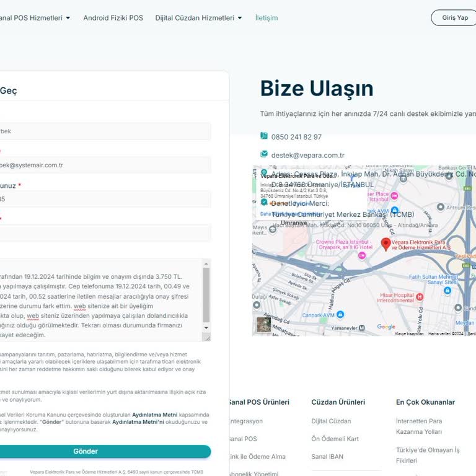Open the Aydınlatma Metni'ni link
The image size is (476, 476).
point(138,422)
